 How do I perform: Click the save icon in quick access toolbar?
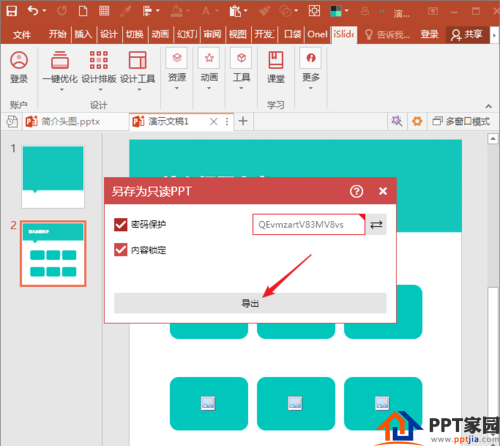[x=12, y=11]
